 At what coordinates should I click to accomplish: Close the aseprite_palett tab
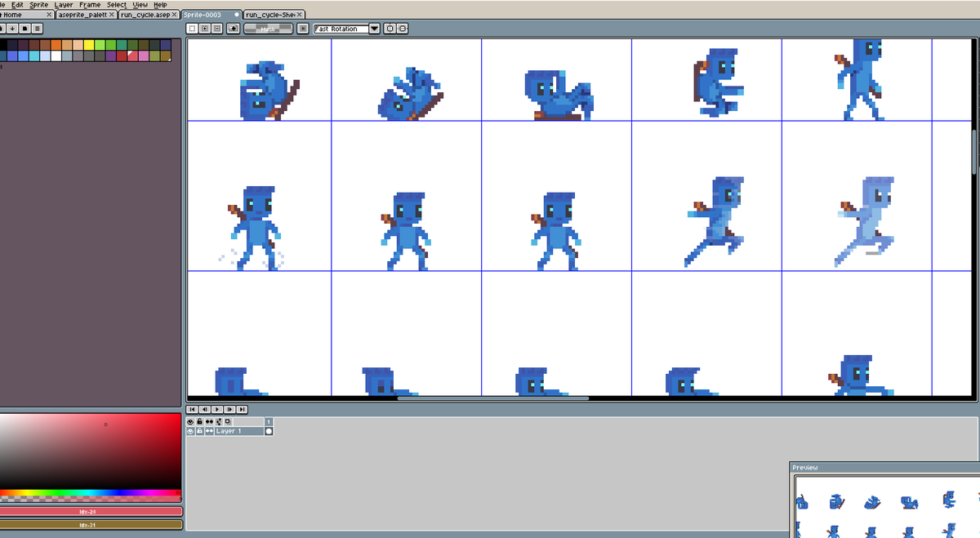tap(112, 15)
